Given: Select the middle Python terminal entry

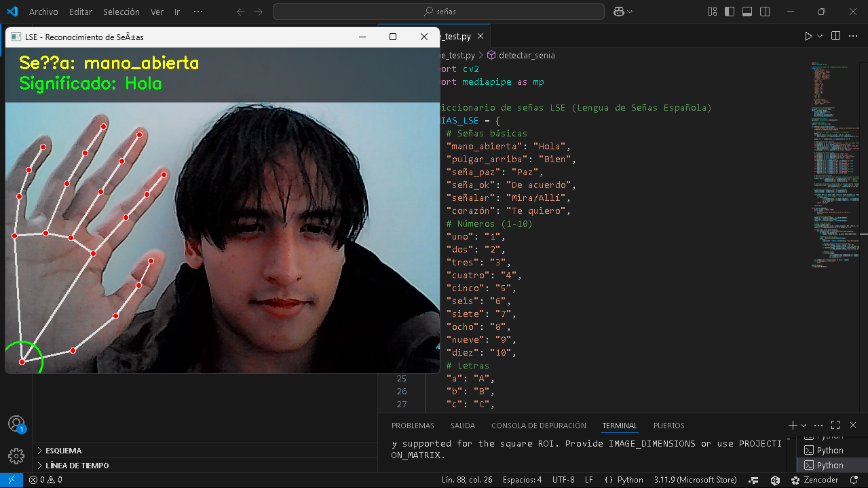Looking at the screenshot, I should click(831, 450).
